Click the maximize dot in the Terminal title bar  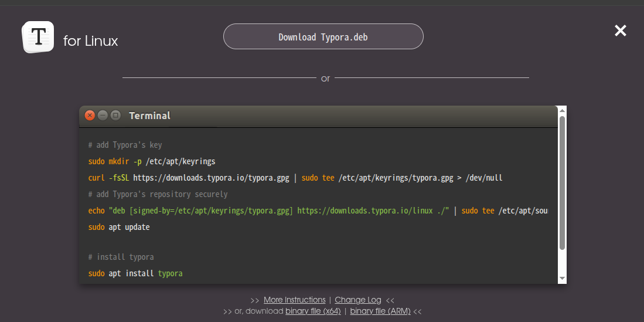tap(116, 116)
